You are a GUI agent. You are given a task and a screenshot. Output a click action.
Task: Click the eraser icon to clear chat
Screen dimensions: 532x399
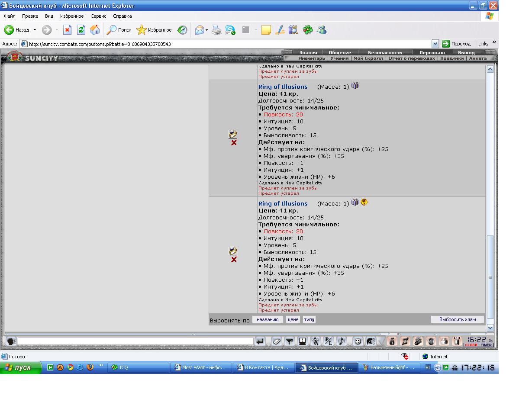point(277,341)
